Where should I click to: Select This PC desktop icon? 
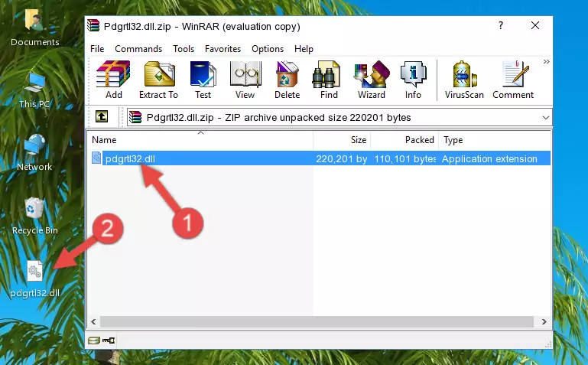tap(34, 90)
